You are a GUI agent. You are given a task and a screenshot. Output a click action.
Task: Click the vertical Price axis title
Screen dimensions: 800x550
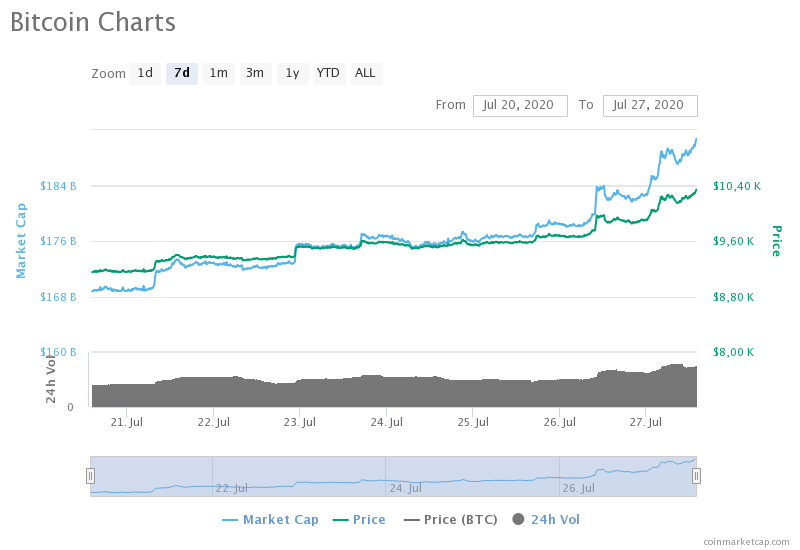pos(777,241)
